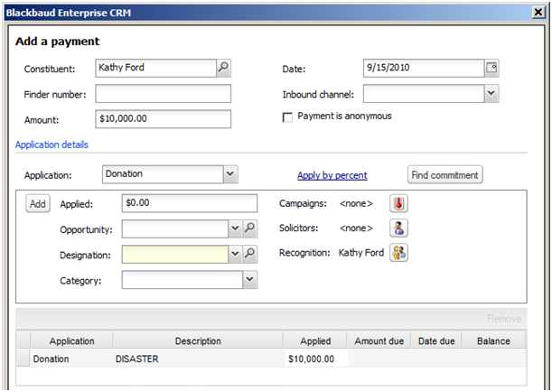Click the Application details link
The height and width of the screenshot is (392, 552).
[x=51, y=145]
